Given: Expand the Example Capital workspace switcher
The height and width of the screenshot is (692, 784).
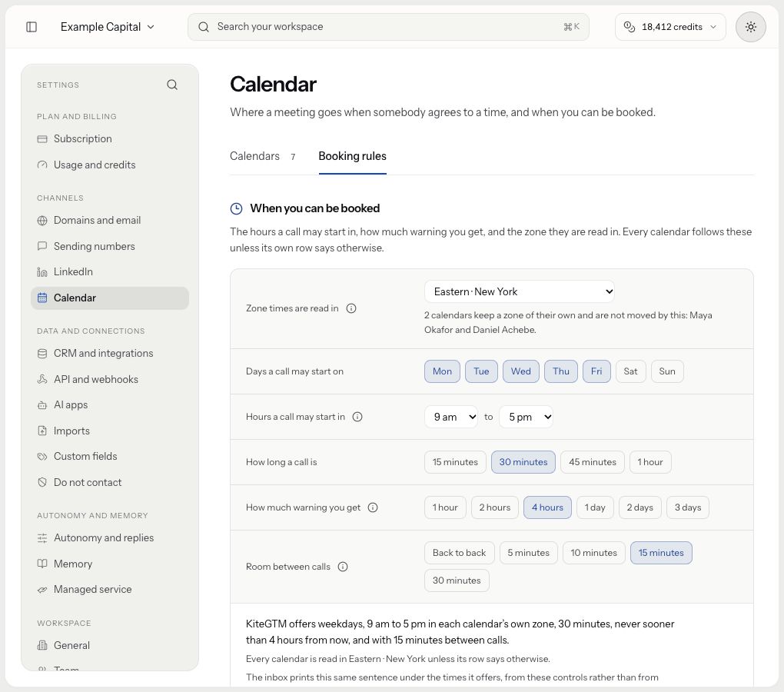Looking at the screenshot, I should (x=107, y=27).
